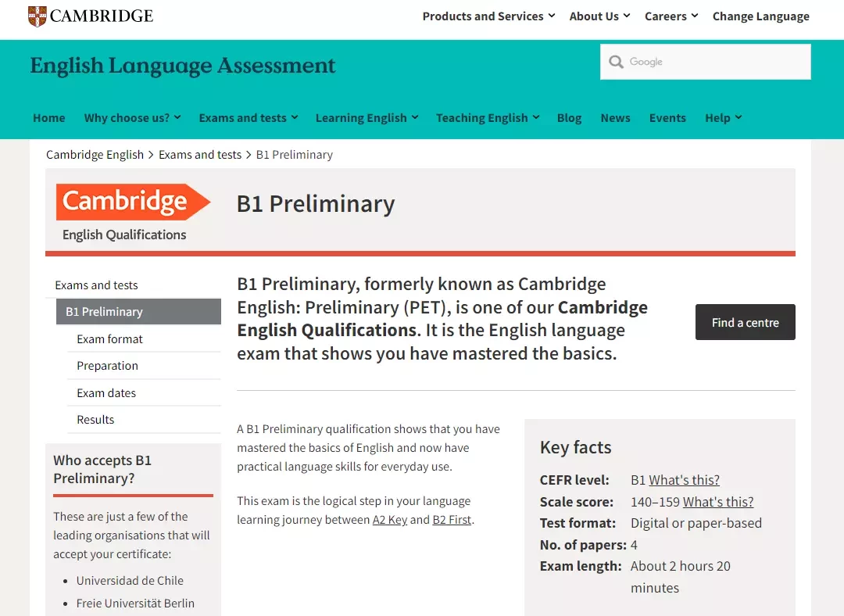Open Exam dates in the sidebar
The image size is (844, 616).
coord(106,392)
